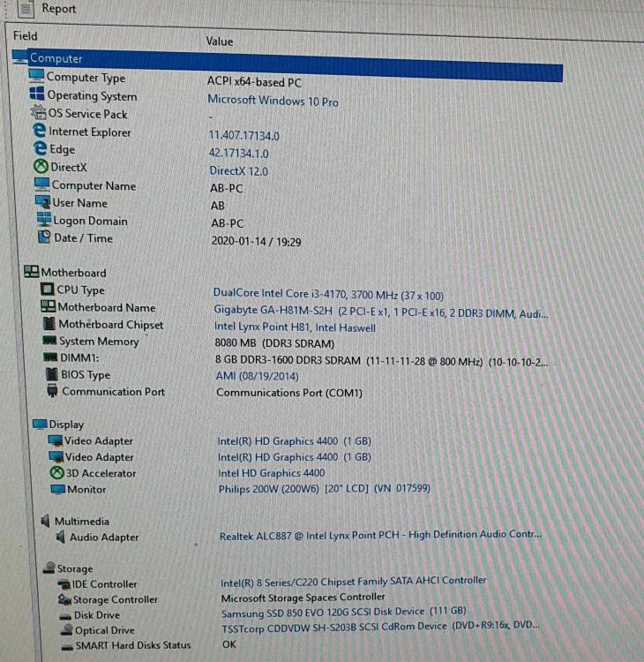Image resolution: width=644 pixels, height=662 pixels.
Task: Open the Intel Lynx Point H81 chipset link
Action: point(295,327)
